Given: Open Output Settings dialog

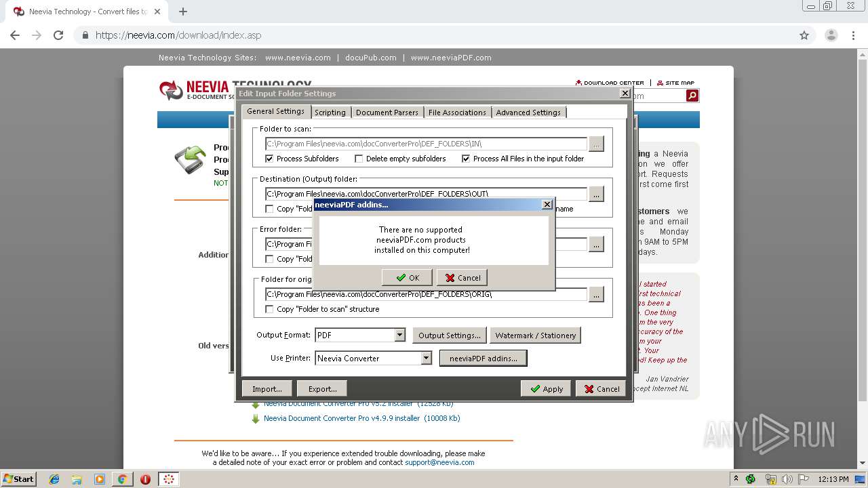Looking at the screenshot, I should tap(449, 335).
